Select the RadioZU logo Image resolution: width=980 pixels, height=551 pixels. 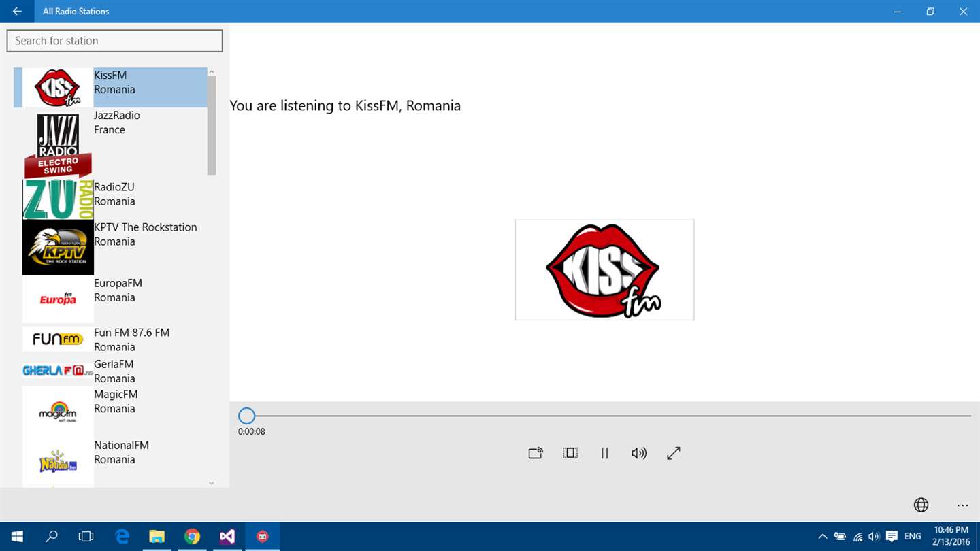pyautogui.click(x=58, y=199)
